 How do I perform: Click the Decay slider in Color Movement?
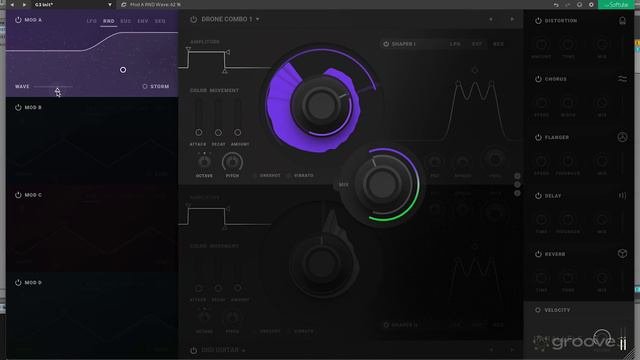218,116
